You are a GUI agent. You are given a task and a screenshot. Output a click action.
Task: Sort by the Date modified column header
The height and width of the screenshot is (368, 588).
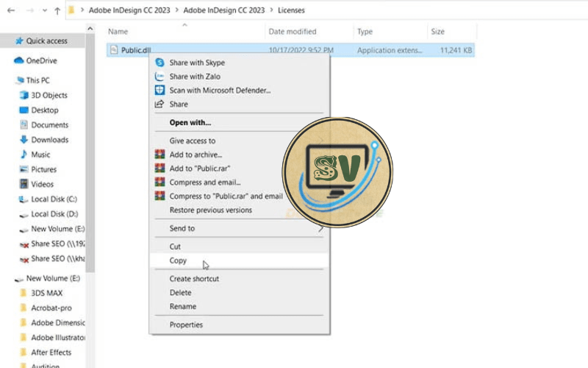coord(293,32)
